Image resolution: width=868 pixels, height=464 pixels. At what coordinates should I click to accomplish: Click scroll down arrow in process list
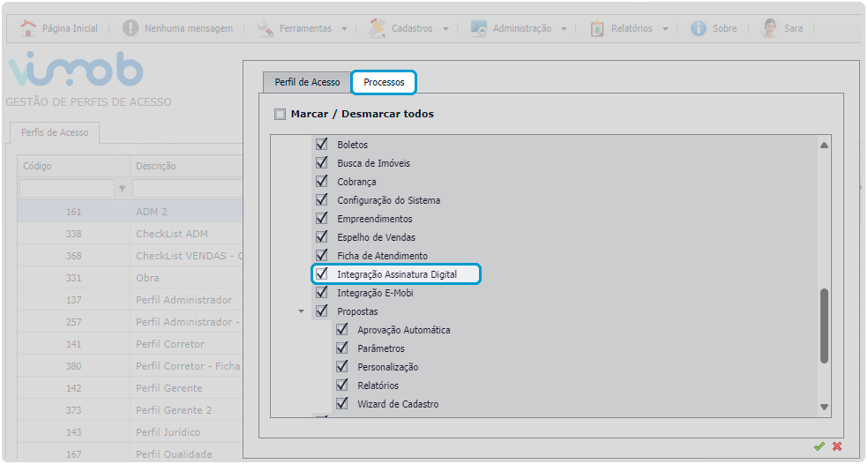point(824,407)
